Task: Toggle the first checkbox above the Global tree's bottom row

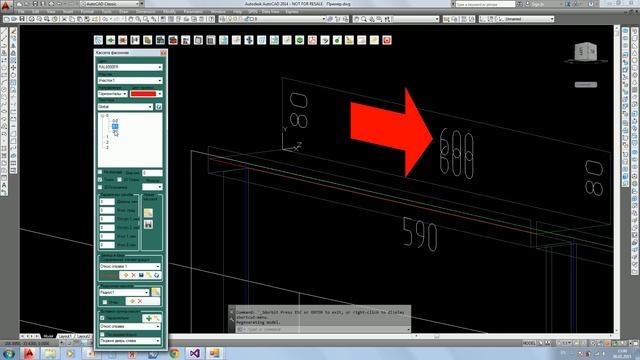Action: [100, 172]
